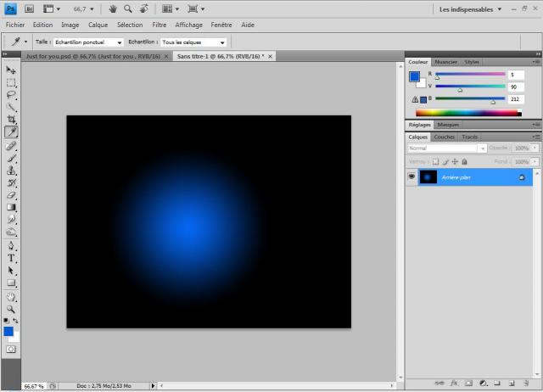543x392 pixels.
Task: Click the V value field showing 90
Action: [x=516, y=87]
